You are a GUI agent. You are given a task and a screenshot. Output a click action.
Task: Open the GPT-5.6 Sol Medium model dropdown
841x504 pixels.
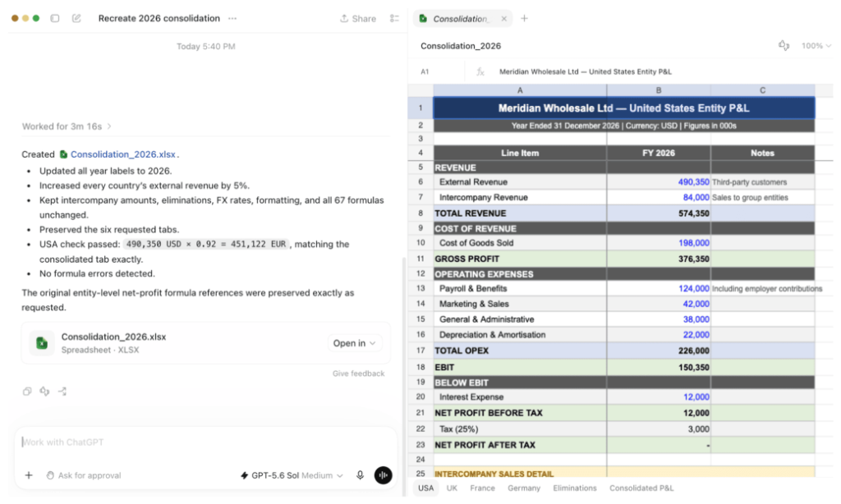pyautogui.click(x=292, y=475)
